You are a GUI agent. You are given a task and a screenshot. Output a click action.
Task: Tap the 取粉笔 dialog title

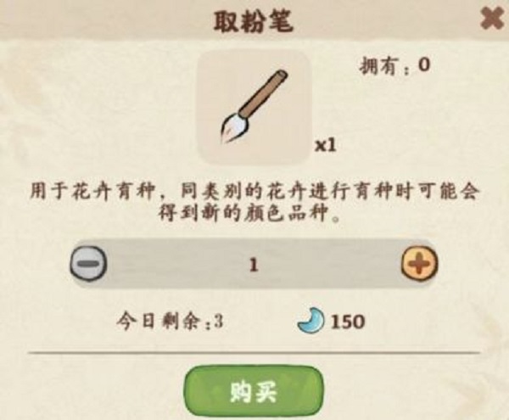click(x=254, y=21)
